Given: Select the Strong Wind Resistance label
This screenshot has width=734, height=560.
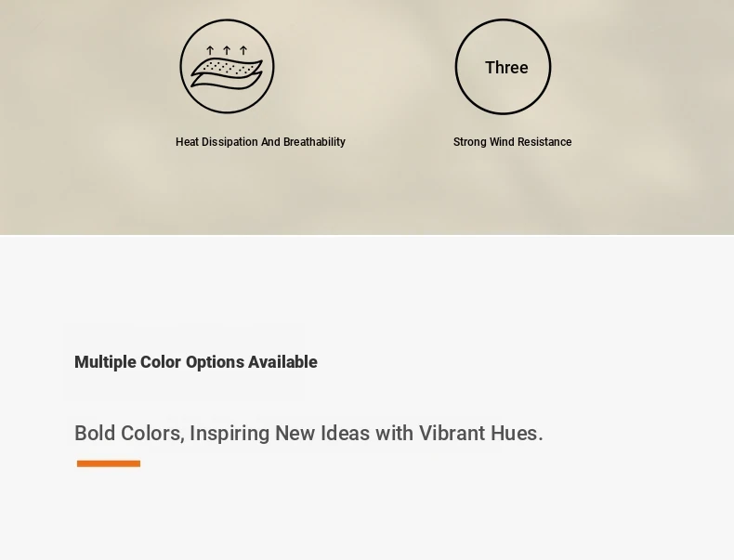Looking at the screenshot, I should point(512,142).
